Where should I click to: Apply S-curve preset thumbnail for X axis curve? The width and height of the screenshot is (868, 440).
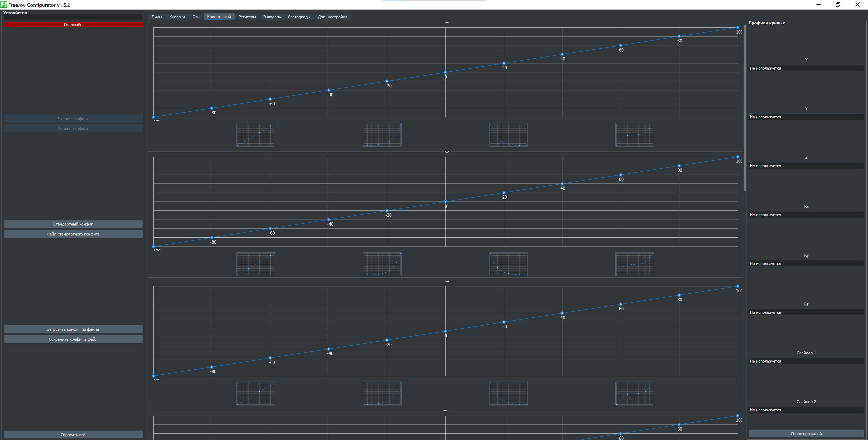click(x=635, y=135)
